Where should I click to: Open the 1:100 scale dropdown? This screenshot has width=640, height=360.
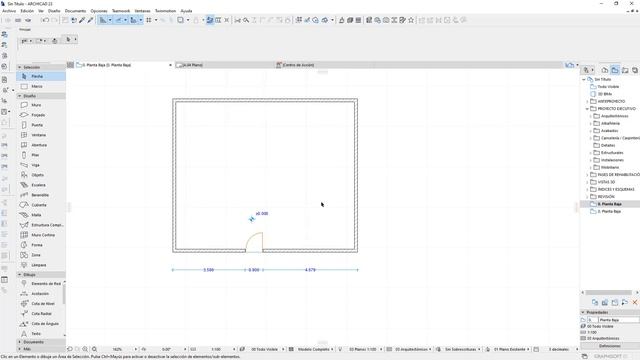tap(234, 349)
